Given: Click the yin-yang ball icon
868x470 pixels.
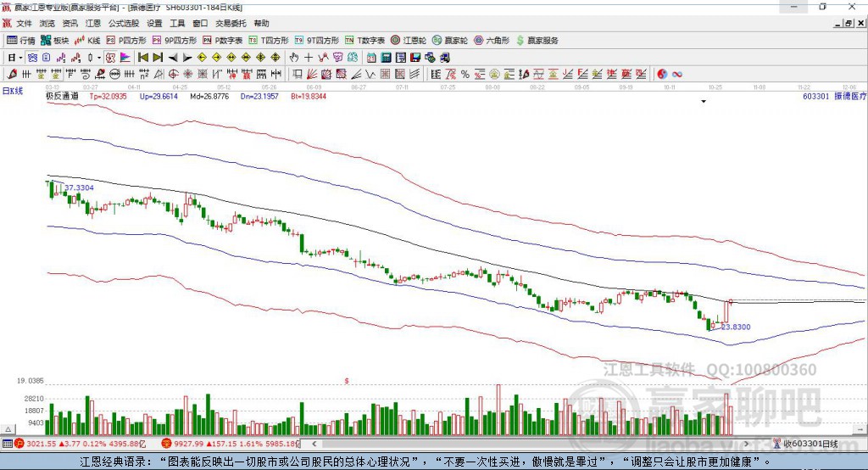Looking at the screenshot, I should click(x=662, y=74).
